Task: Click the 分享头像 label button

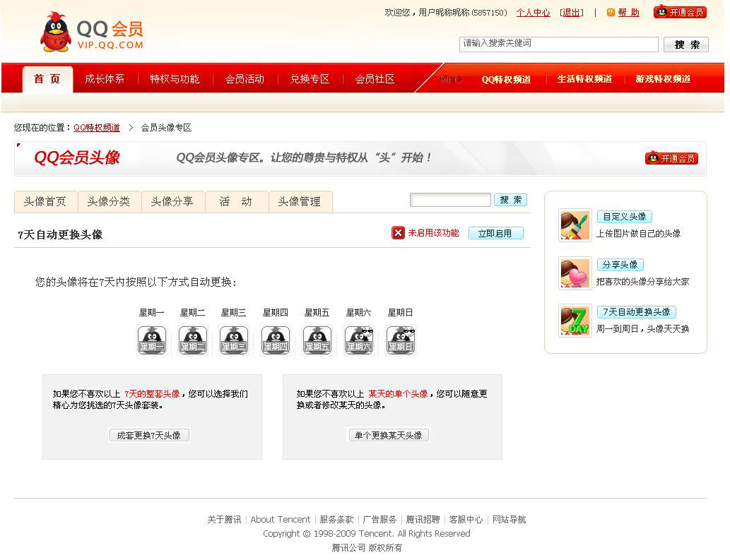Action: click(620, 265)
